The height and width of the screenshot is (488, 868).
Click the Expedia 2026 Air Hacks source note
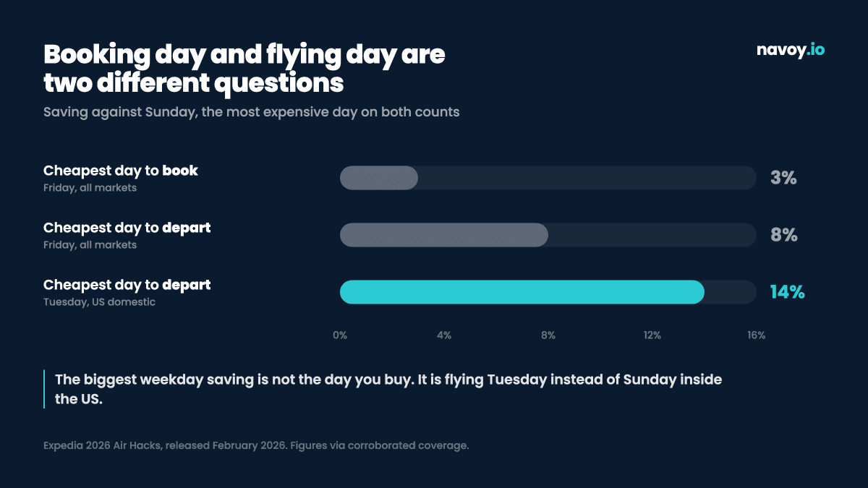pyautogui.click(x=256, y=445)
